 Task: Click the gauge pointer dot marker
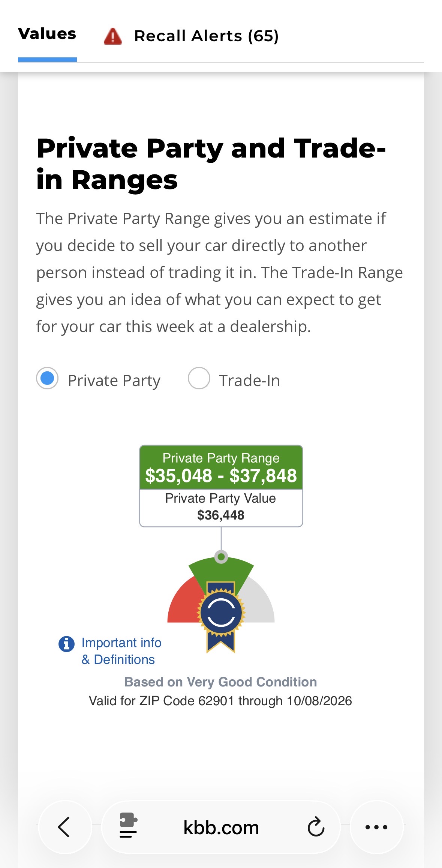tap(221, 557)
